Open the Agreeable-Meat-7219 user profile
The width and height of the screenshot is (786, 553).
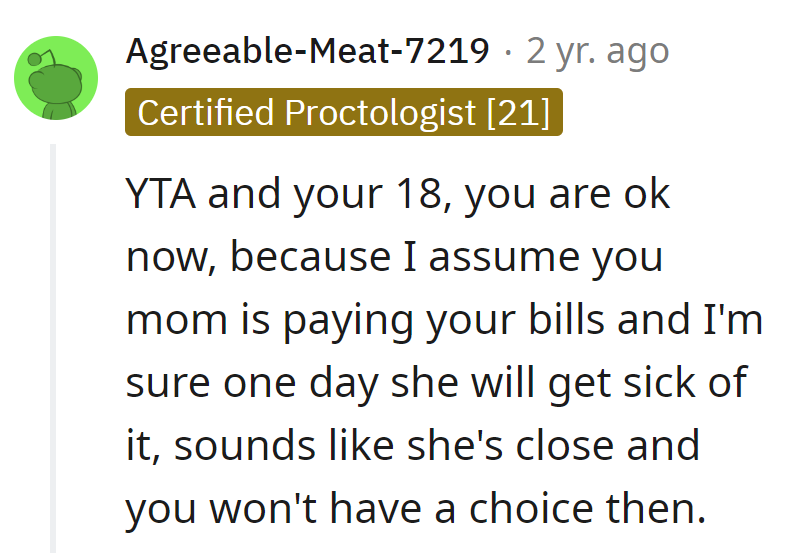pyautogui.click(x=308, y=51)
